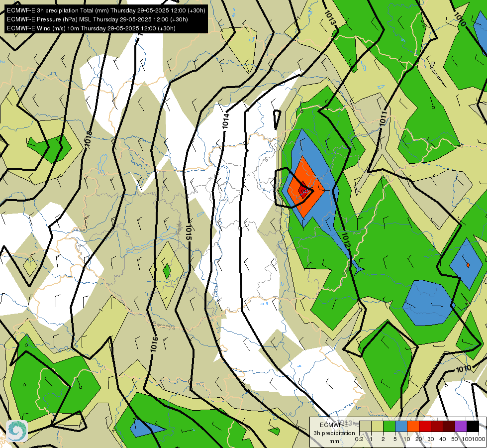Click the 'ECMWF-E' legend title
487x448 pixels.
[x=334, y=425]
